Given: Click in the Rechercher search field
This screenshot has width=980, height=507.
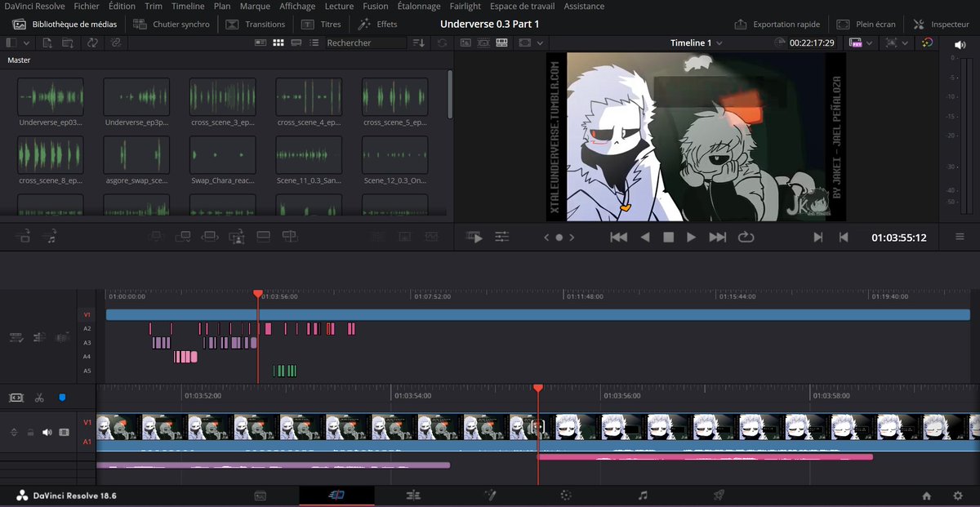Looking at the screenshot, I should [365, 42].
